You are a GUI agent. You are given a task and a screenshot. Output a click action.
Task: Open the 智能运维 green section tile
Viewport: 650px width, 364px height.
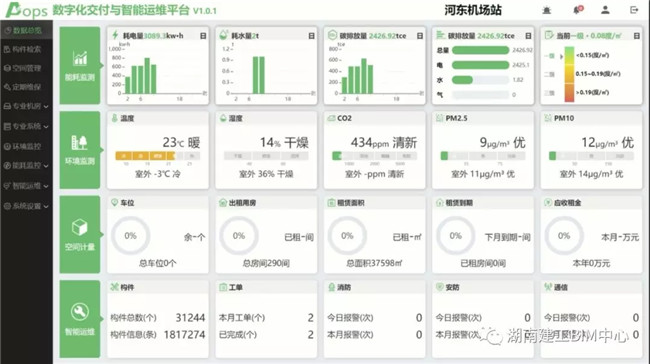click(x=80, y=319)
